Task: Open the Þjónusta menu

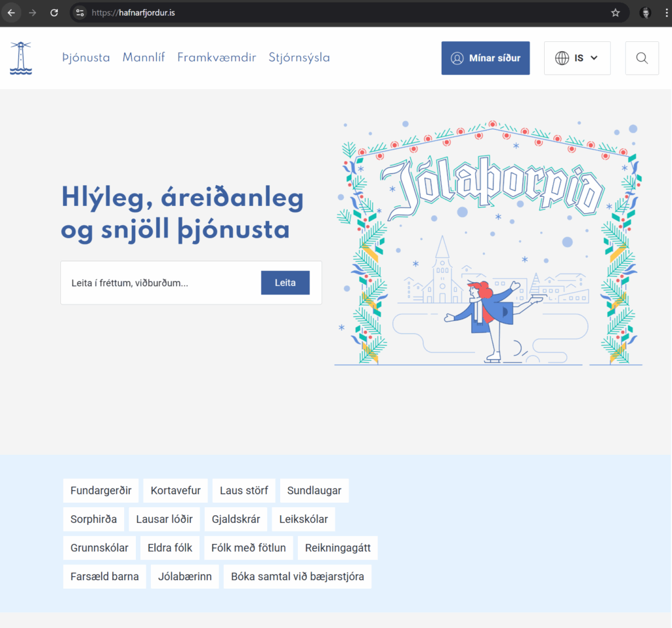Action: point(86,58)
